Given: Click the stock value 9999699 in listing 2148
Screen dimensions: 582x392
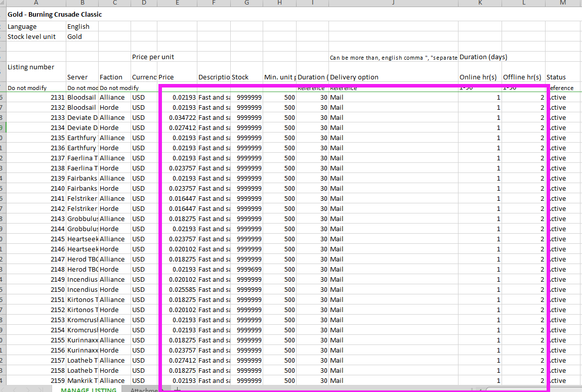Looking at the screenshot, I should [246, 269].
